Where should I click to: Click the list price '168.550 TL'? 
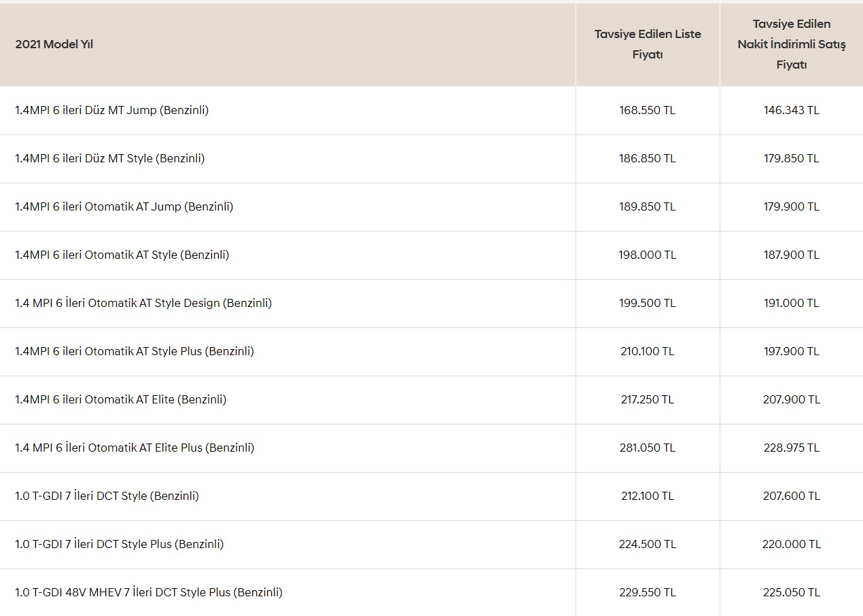point(648,110)
